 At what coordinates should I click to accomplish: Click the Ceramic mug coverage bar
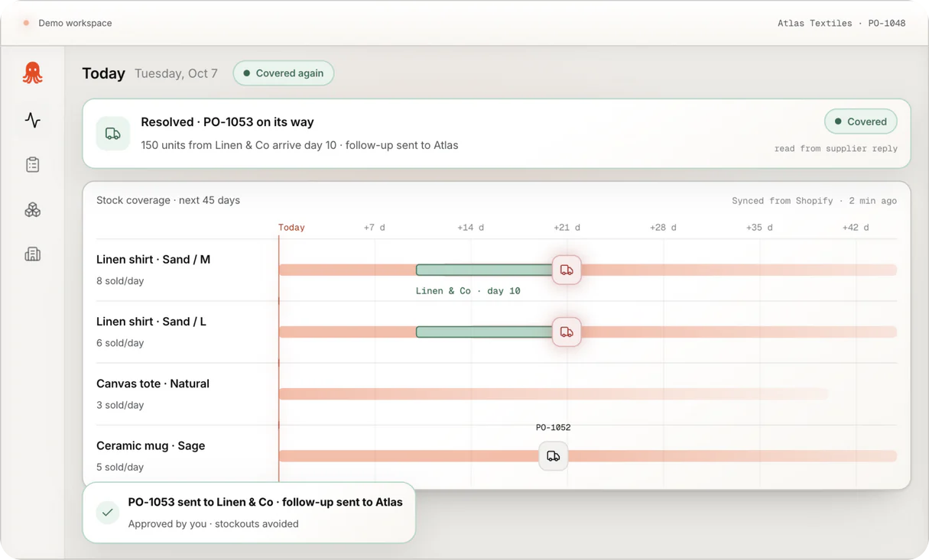(587, 456)
